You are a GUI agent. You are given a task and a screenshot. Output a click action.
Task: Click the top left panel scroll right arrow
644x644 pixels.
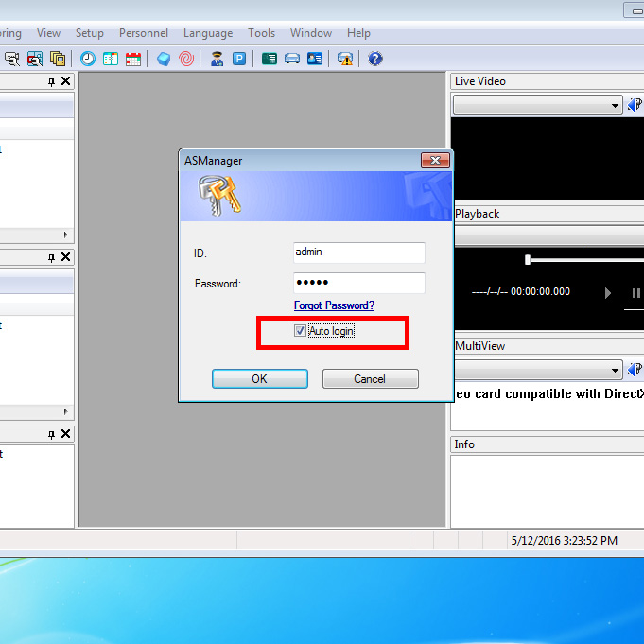pos(65,235)
